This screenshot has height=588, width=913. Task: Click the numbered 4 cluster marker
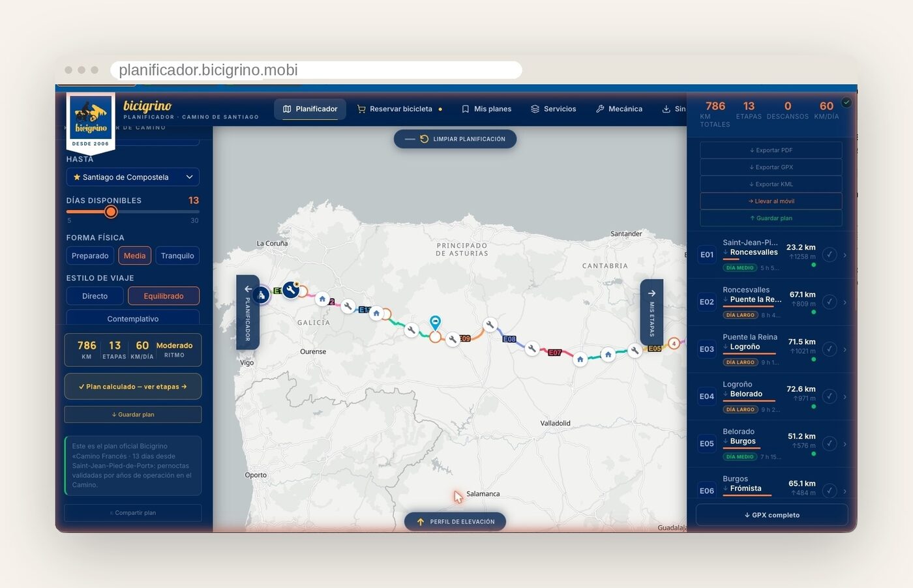[x=674, y=343]
